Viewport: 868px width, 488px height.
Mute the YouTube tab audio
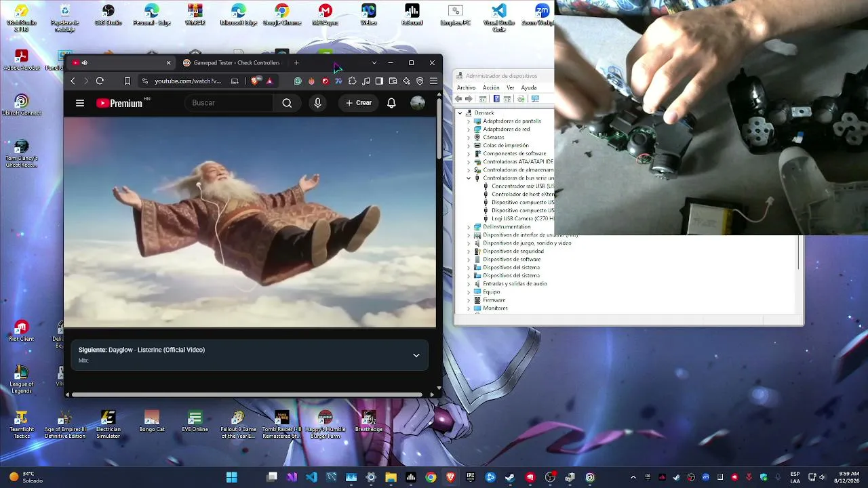point(85,63)
